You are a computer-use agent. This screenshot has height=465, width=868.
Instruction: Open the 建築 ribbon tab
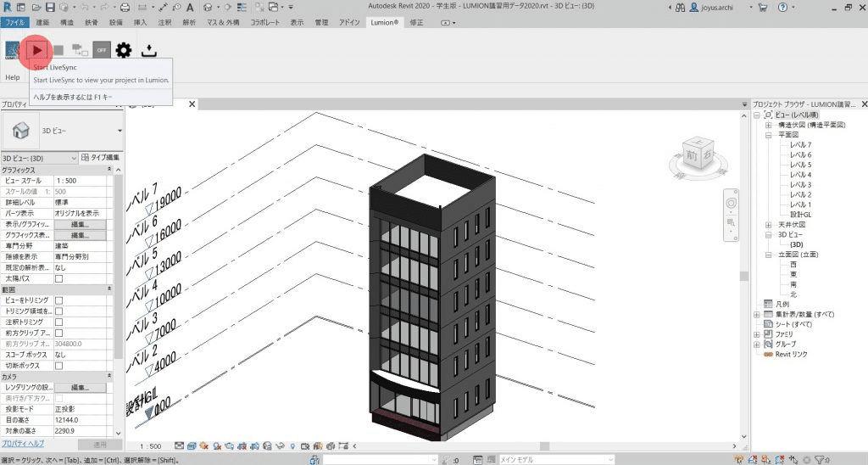click(x=42, y=23)
